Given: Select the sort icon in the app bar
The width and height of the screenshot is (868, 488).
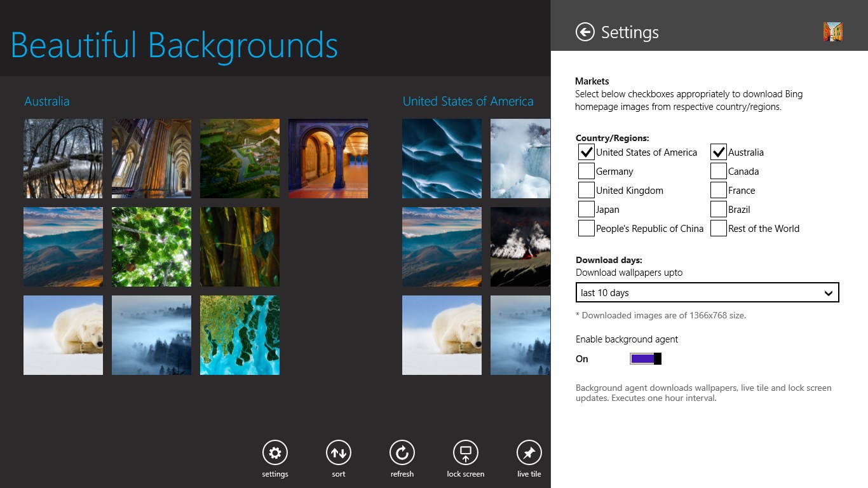Looking at the screenshot, I should 338,452.
